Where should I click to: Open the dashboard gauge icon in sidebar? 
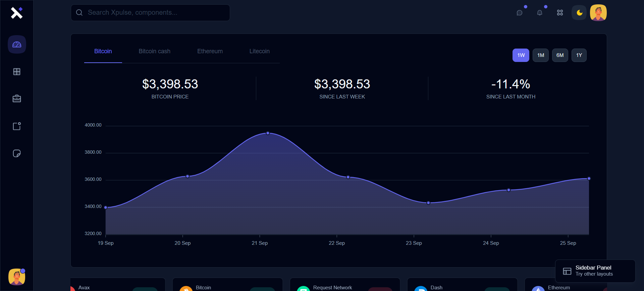[x=17, y=45]
